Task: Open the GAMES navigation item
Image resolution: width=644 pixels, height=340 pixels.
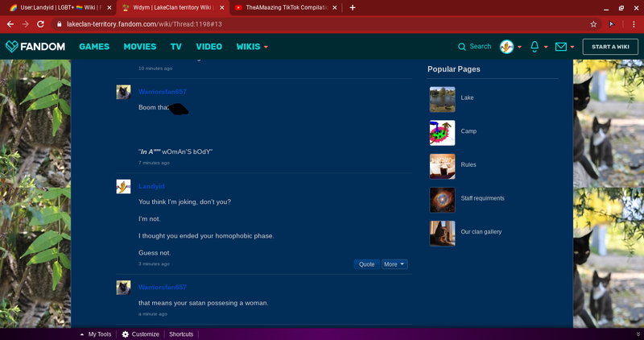Action: 94,47
